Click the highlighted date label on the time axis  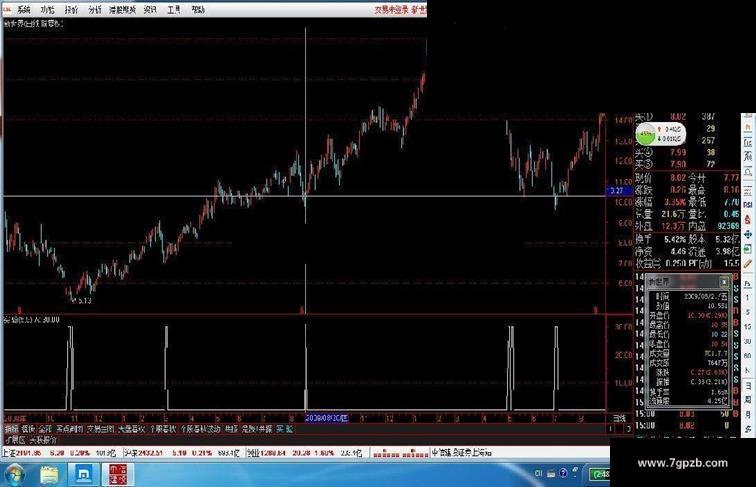326,418
